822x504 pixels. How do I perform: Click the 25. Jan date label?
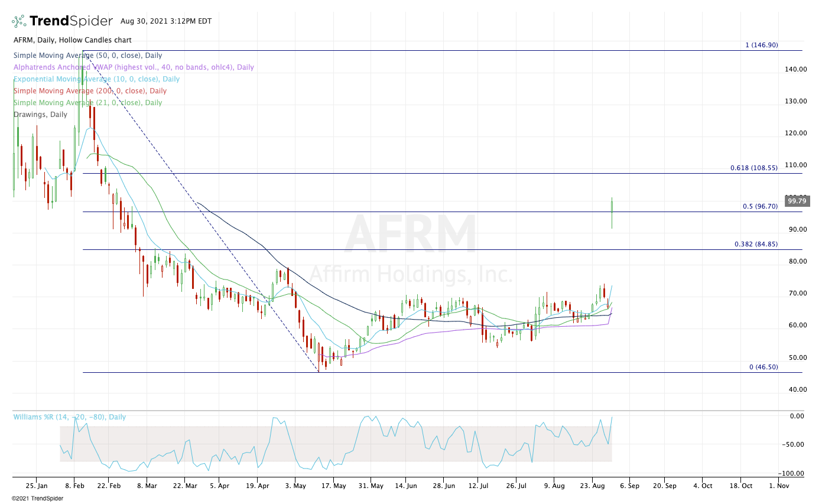point(35,486)
